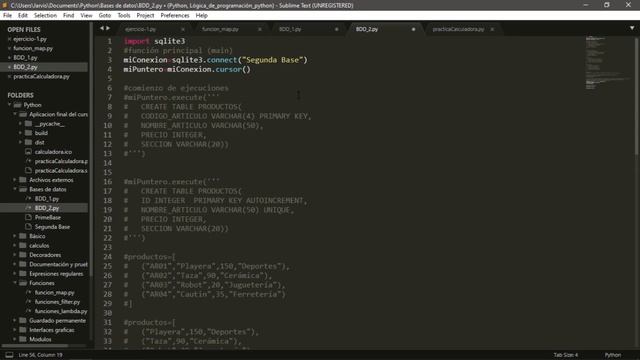Switch to the BDD_1.py tab
640x360 pixels.
pos(290,29)
